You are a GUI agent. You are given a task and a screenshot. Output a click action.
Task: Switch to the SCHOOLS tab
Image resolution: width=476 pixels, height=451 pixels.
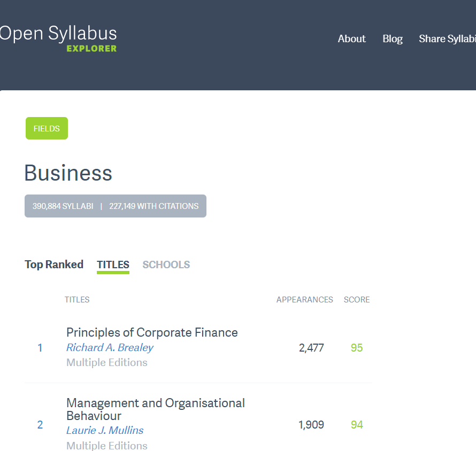[x=166, y=265]
